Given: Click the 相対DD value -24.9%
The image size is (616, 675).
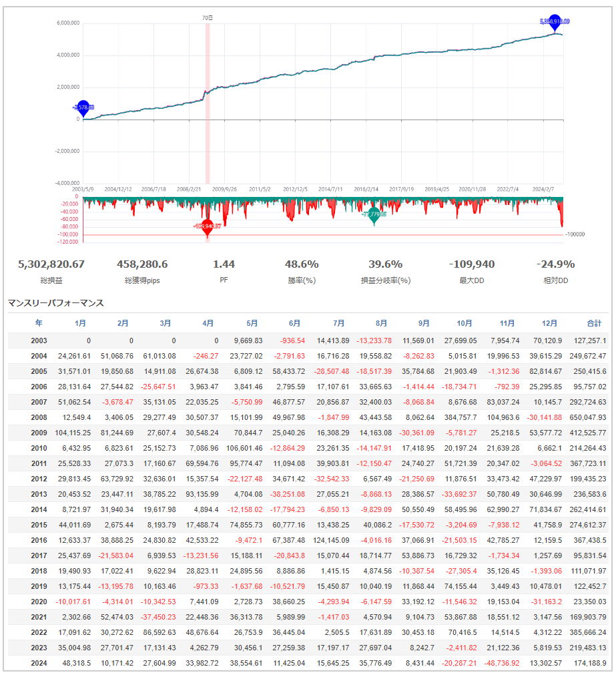Looking at the screenshot, I should 555,264.
